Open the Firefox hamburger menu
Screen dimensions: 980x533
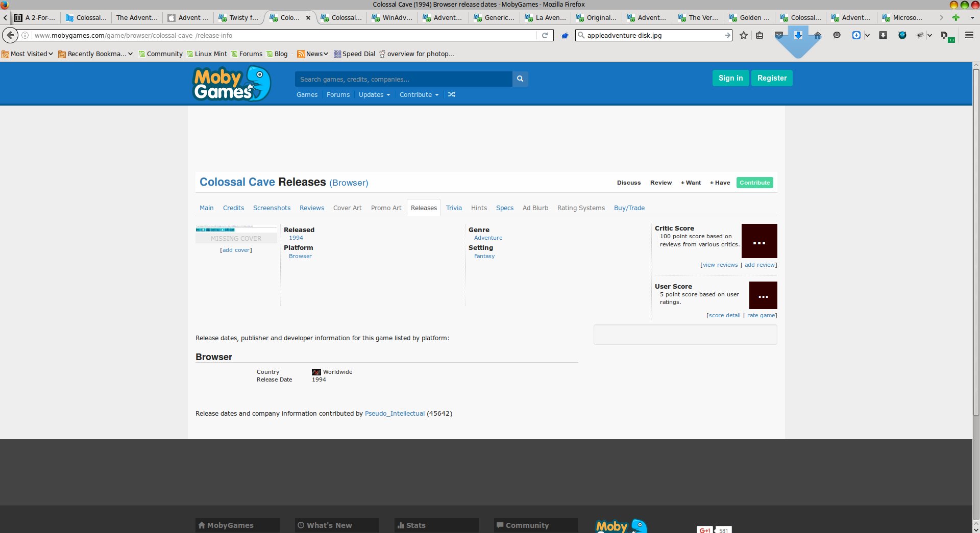pos(969,35)
